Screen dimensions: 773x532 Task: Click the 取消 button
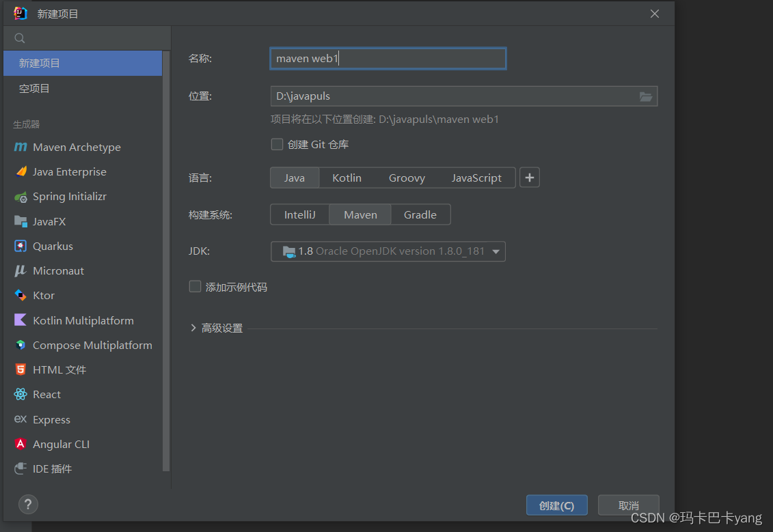[629, 505]
